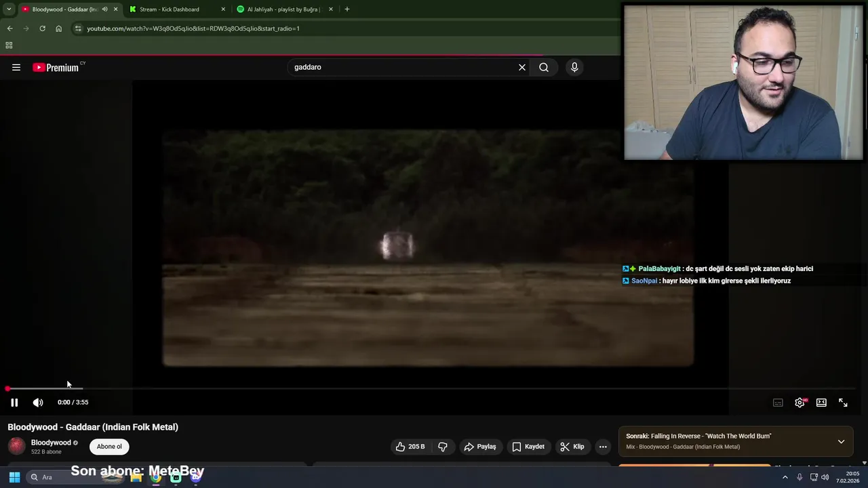Image resolution: width=868 pixels, height=488 pixels.
Task: Open system volume tray icon
Action: coord(825,477)
